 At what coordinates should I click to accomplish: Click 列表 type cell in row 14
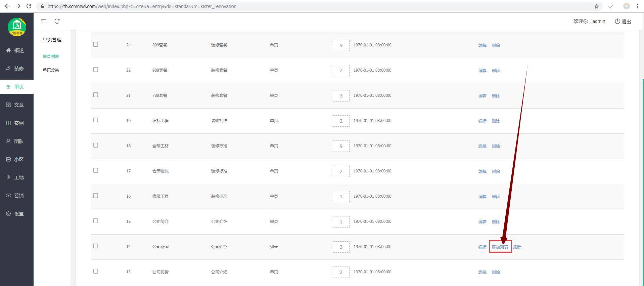click(274, 247)
